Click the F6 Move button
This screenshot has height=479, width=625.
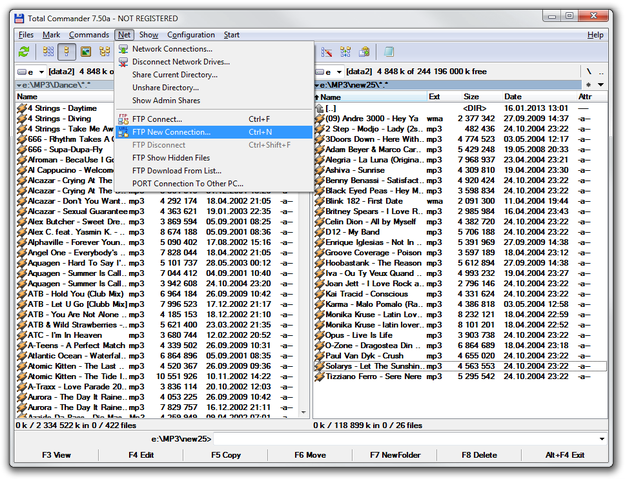tap(310, 455)
